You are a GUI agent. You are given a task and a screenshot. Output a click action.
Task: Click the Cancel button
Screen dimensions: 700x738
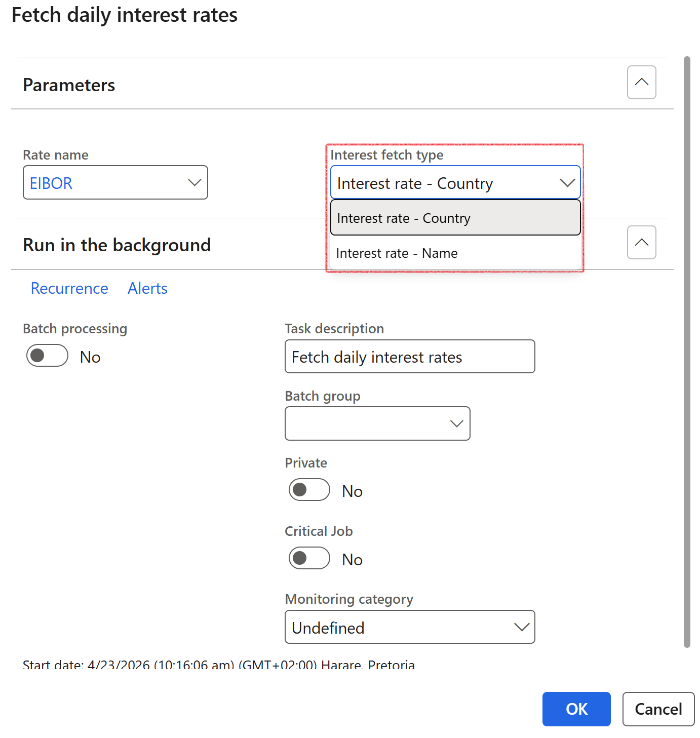(x=658, y=709)
